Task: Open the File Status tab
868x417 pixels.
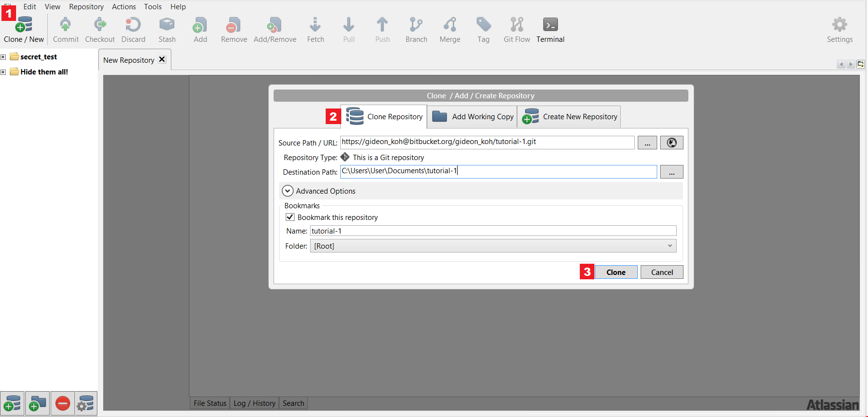Action: 210,403
